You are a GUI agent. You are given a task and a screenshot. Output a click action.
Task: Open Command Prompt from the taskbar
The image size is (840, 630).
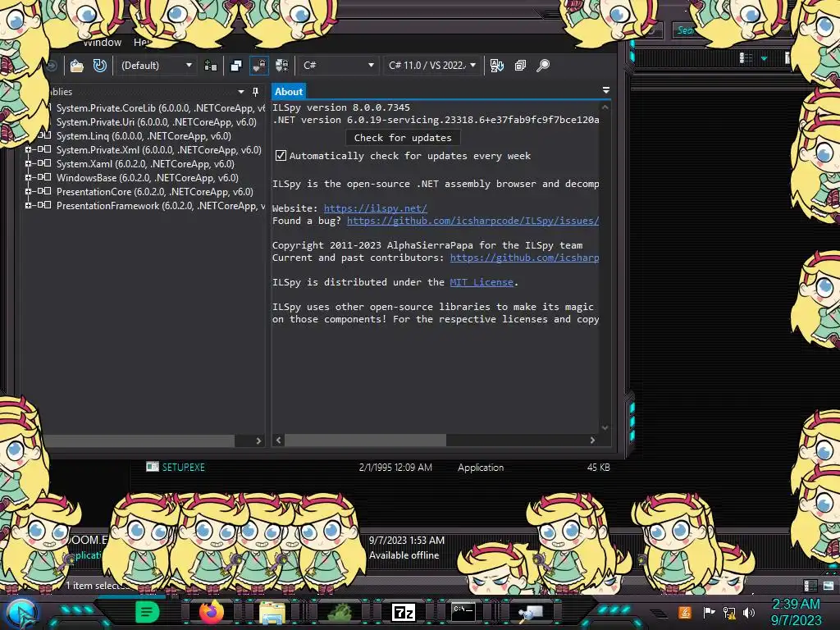point(463,612)
